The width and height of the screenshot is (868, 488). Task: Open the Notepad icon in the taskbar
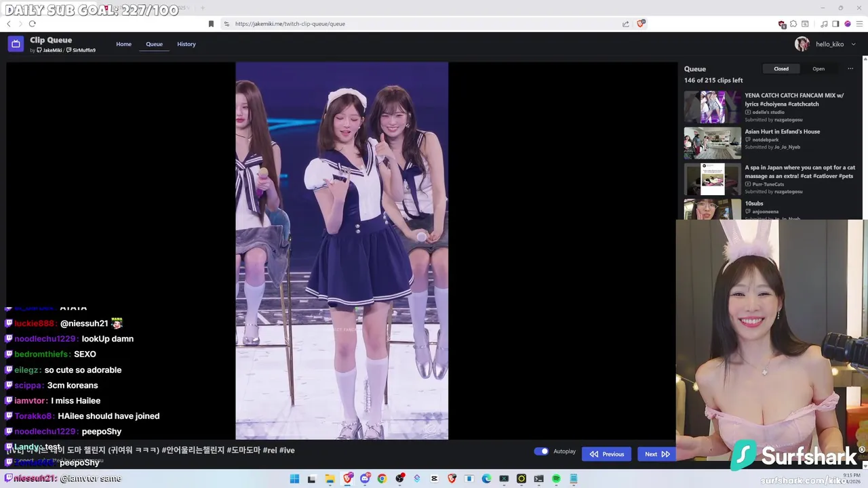click(x=574, y=479)
